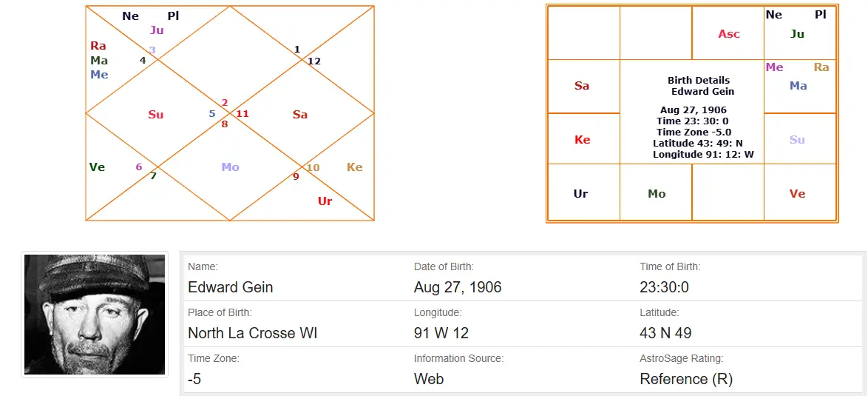Click Edward Gein's portrait photo
868x396 pixels.
click(x=95, y=315)
